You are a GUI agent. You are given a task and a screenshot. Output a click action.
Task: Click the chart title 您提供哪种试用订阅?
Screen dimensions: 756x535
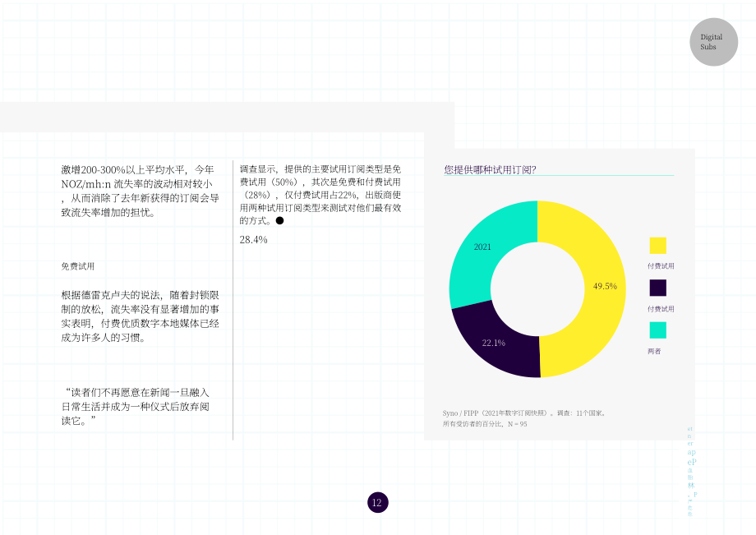tap(490, 169)
